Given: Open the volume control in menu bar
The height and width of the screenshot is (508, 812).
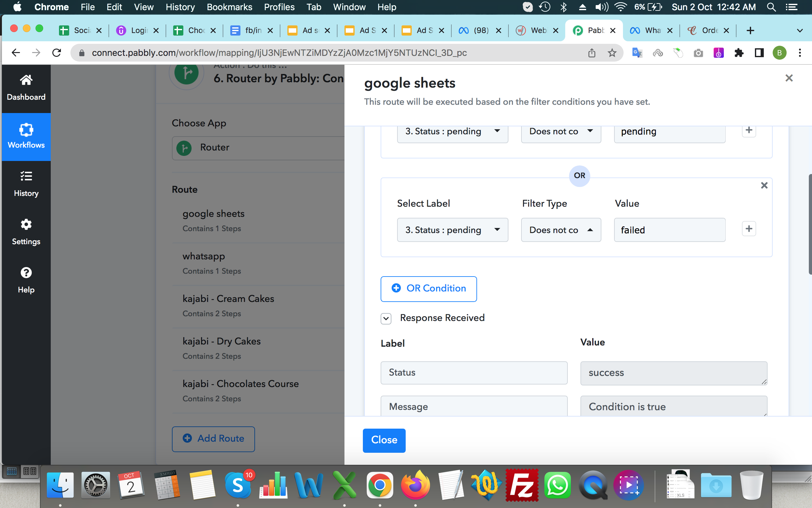Looking at the screenshot, I should pyautogui.click(x=601, y=7).
